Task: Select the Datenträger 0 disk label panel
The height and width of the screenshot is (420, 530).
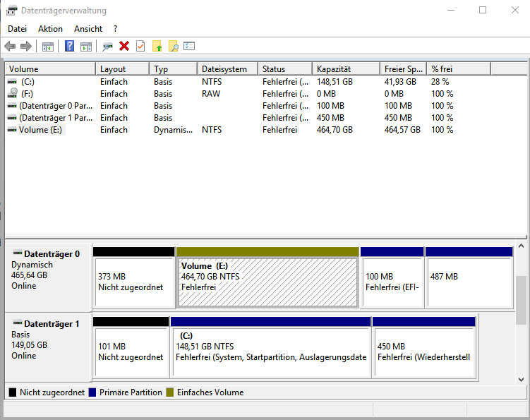Action: (x=48, y=277)
